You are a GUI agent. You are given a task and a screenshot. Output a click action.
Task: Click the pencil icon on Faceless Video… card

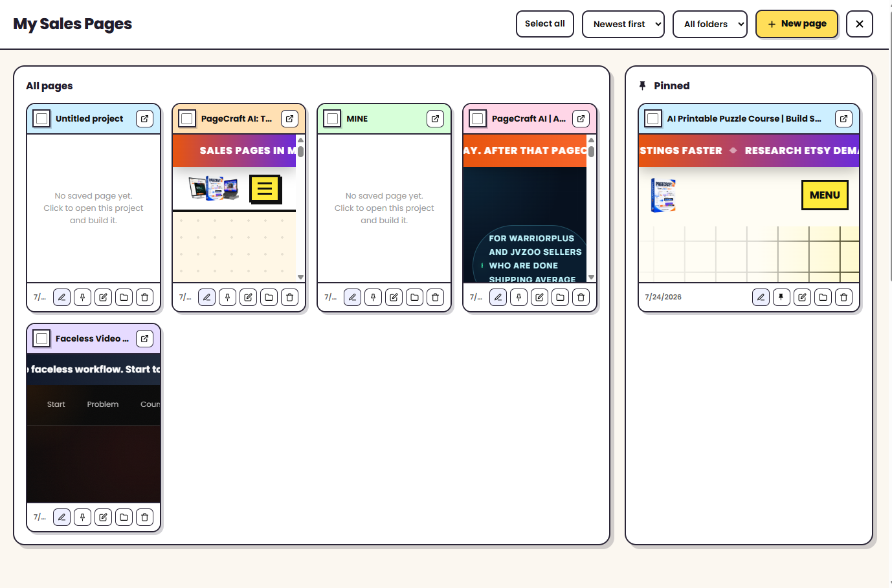61,517
